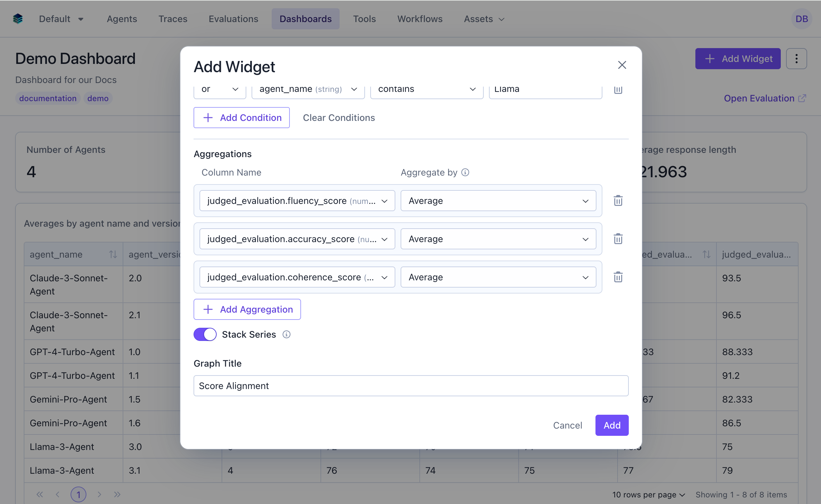Image resolution: width=821 pixels, height=504 pixels.
Task: Delete the coherence_score aggregation row
Action: (x=618, y=277)
